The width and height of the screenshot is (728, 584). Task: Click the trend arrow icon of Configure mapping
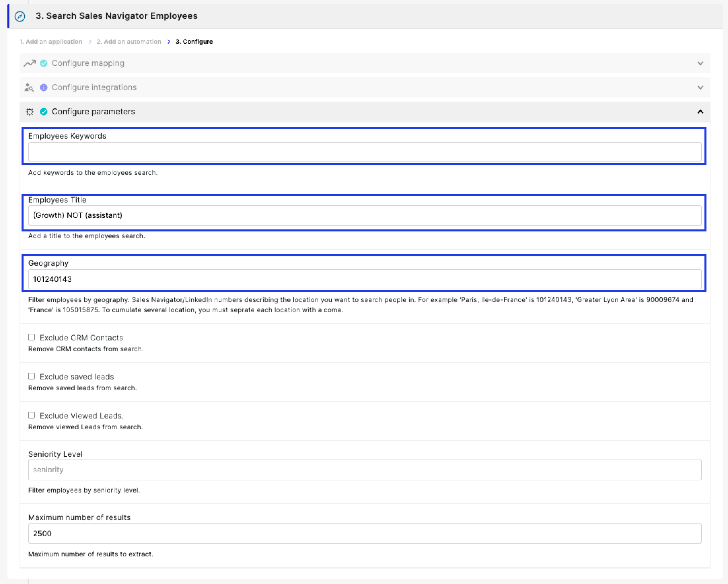30,63
